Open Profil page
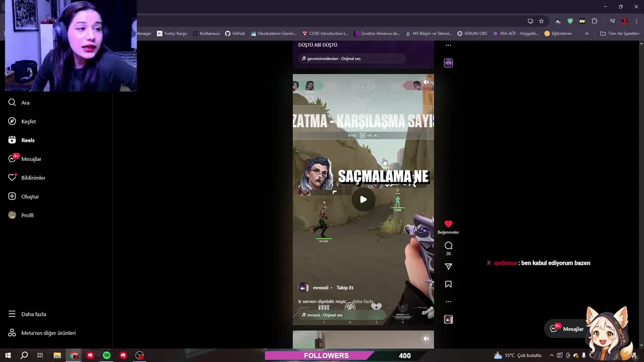Screen dimensions: 644x362 tap(21, 215)
